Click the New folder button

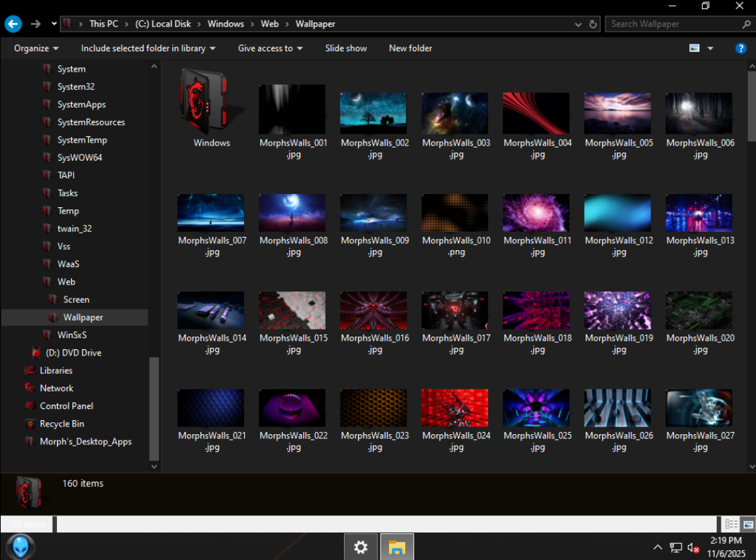click(x=410, y=48)
